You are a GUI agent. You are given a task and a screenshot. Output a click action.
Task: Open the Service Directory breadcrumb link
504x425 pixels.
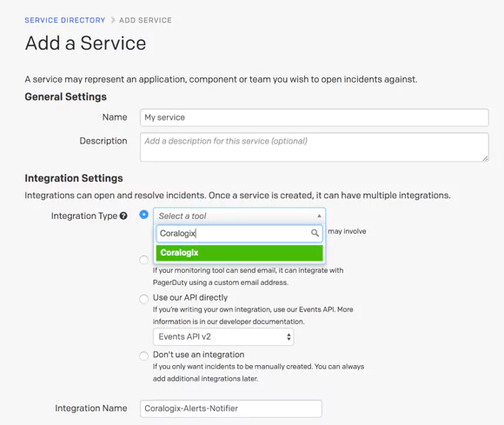65,20
